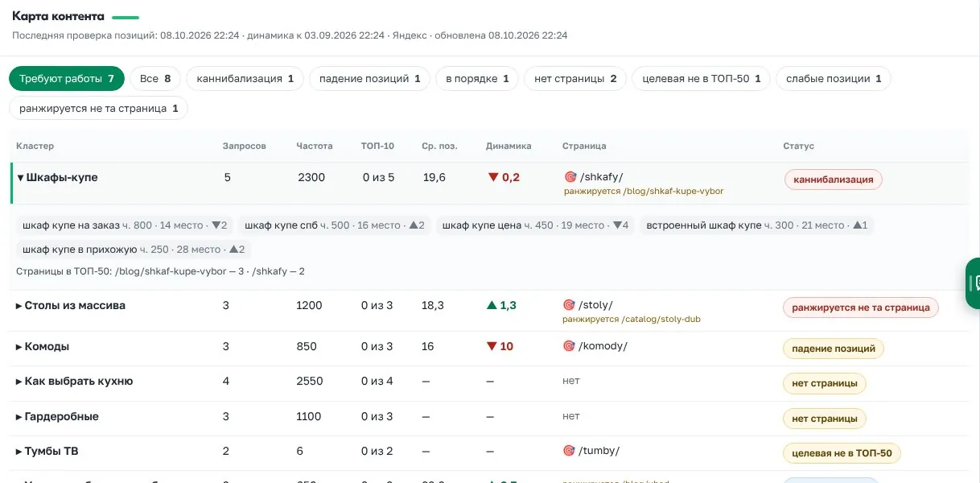
Task: Select the 'Все' filter chip
Action: click(155, 79)
